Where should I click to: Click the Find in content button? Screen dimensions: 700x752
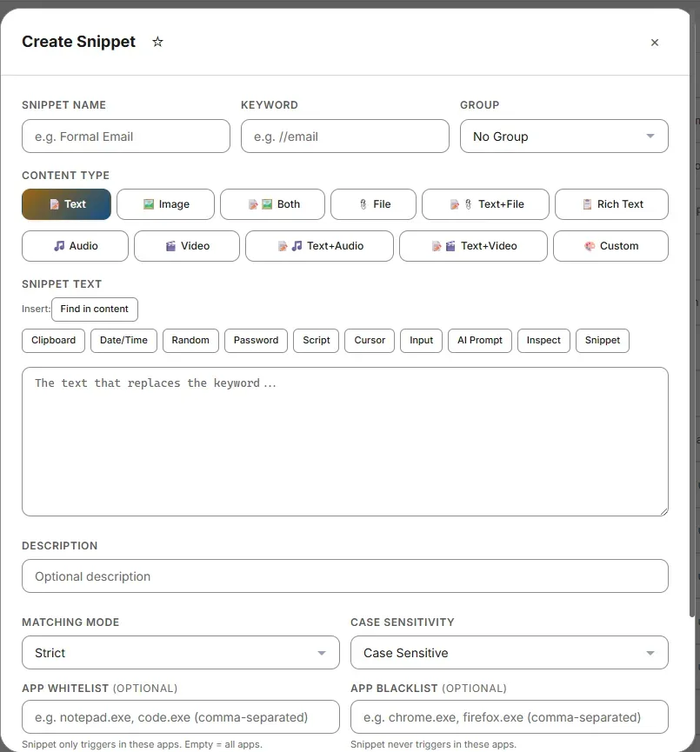(x=95, y=309)
